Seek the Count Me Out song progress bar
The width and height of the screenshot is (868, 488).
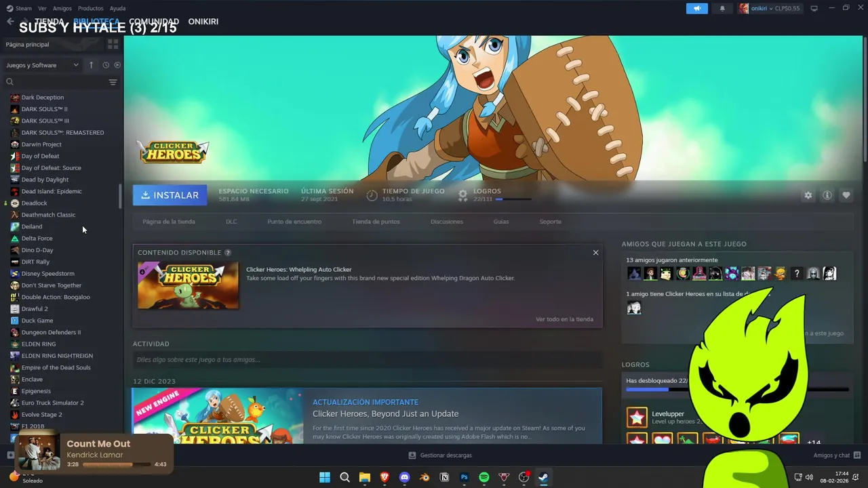[117, 465]
